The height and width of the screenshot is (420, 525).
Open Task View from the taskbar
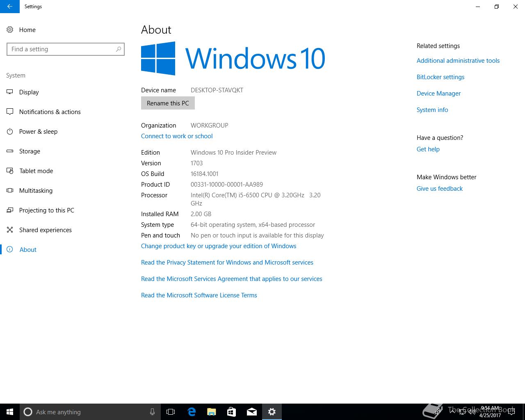click(x=171, y=412)
